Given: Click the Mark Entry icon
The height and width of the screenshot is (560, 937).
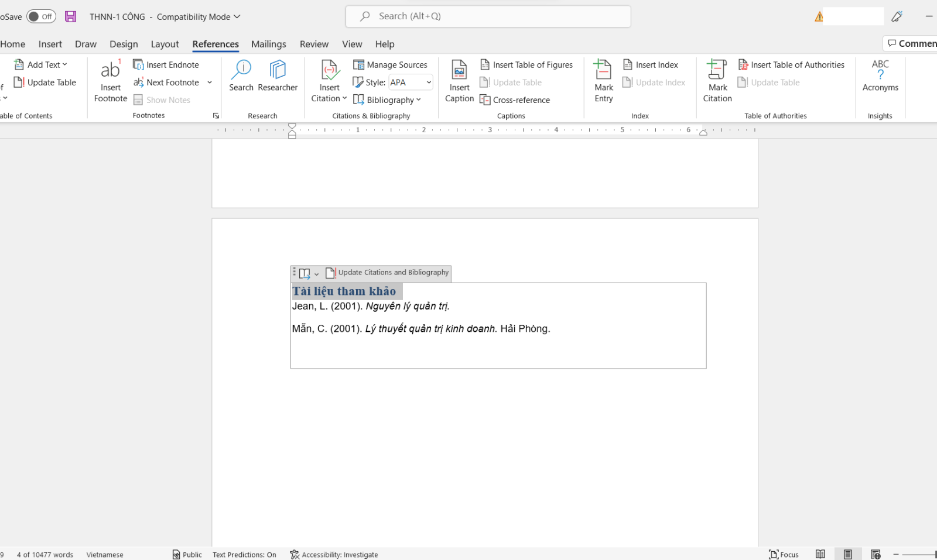Looking at the screenshot, I should tap(603, 70).
